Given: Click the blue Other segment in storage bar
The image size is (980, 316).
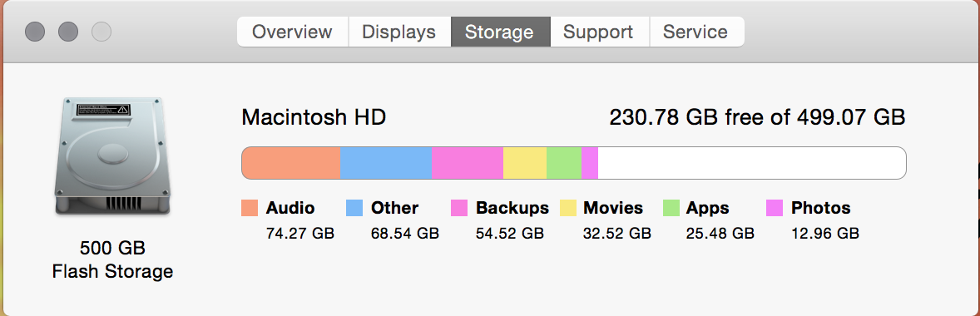Looking at the screenshot, I should (x=386, y=163).
